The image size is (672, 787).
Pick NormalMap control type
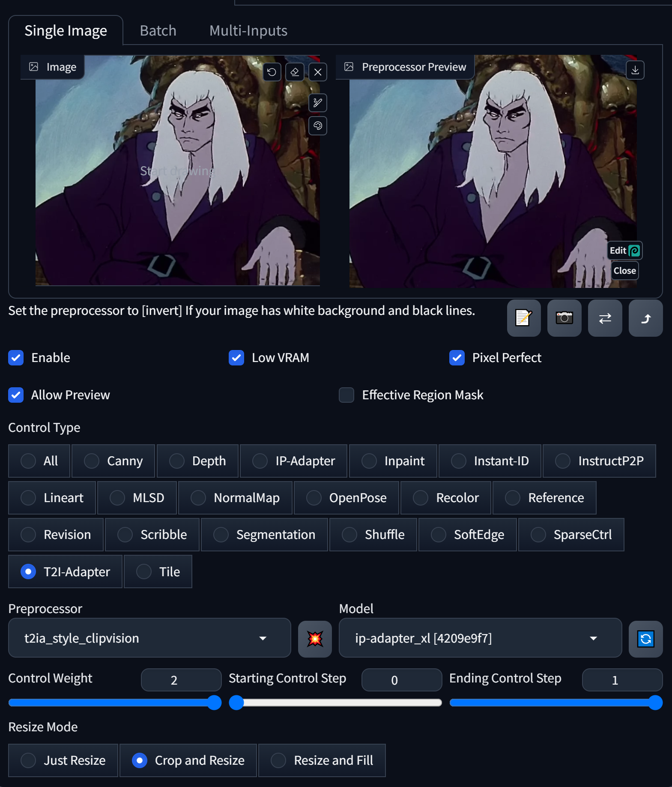[x=236, y=498]
